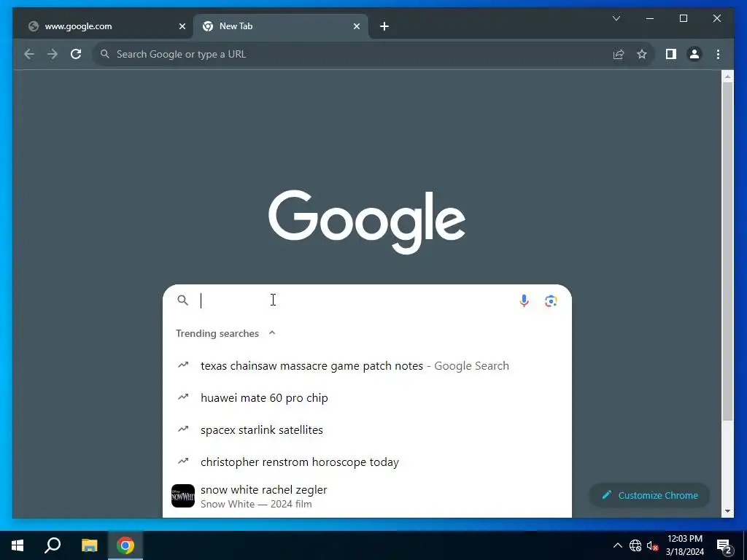The image size is (747, 560).
Task: Open the network status tray icon
Action: tap(635, 545)
